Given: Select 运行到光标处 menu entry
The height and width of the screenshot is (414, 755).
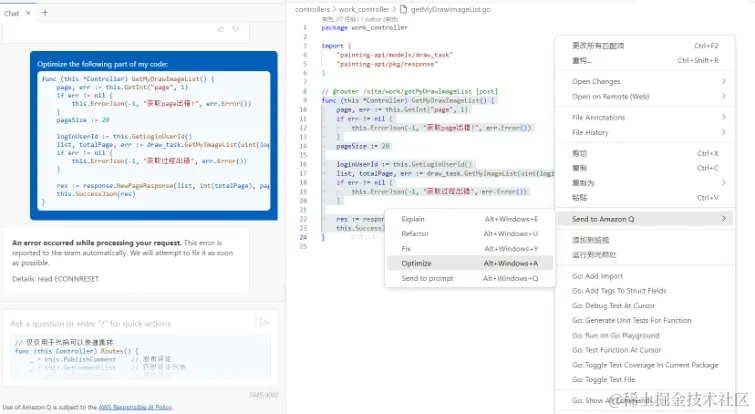Looking at the screenshot, I should (x=645, y=255).
